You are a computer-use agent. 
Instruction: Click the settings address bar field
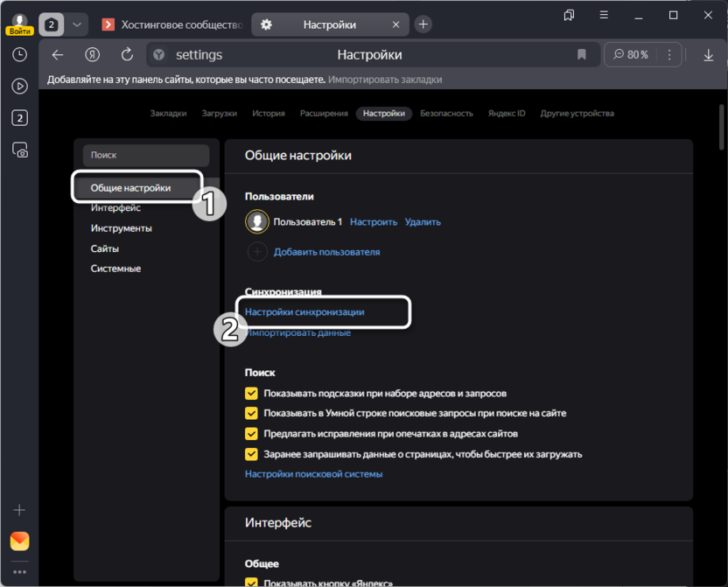tap(373, 55)
